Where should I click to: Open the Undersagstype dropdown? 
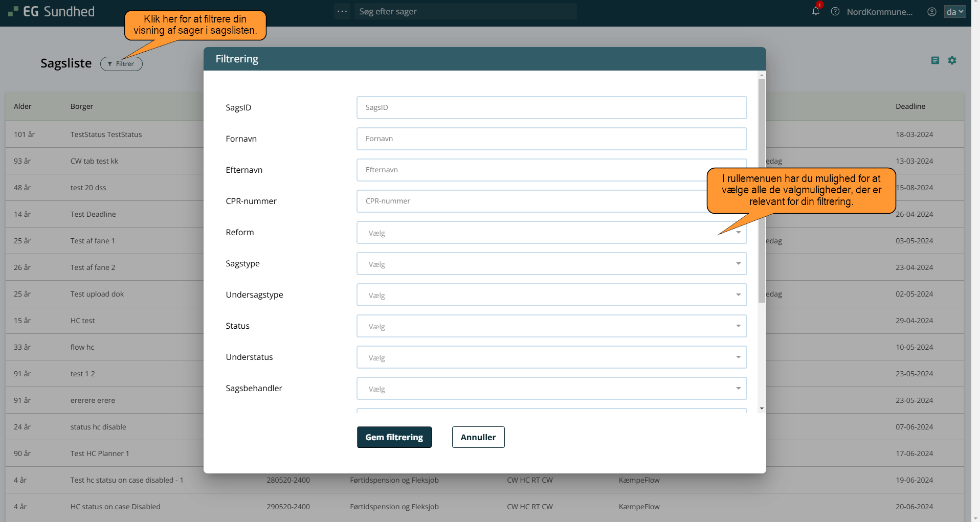[551, 295]
